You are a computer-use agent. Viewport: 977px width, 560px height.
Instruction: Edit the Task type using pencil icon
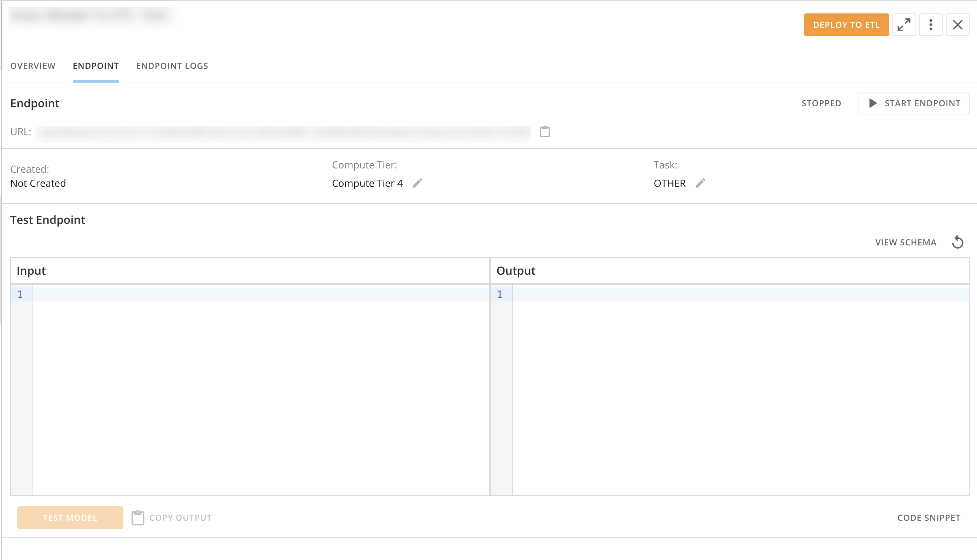701,184
